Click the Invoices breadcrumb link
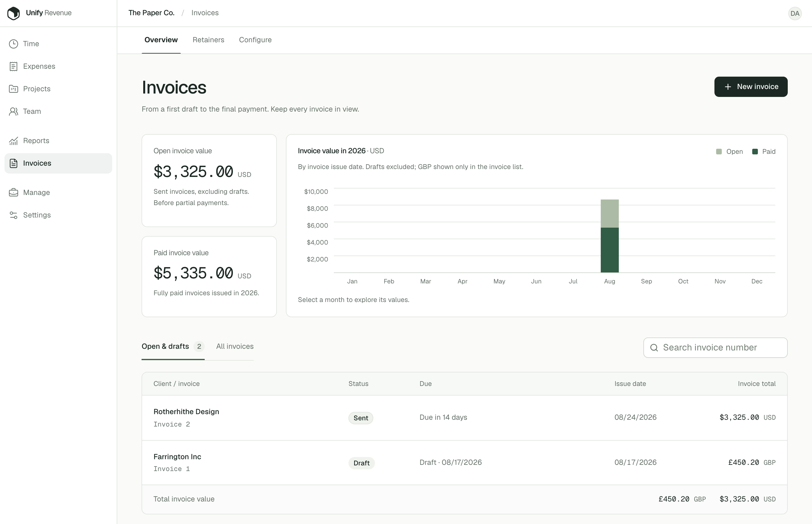The height and width of the screenshot is (524, 812). coord(205,13)
